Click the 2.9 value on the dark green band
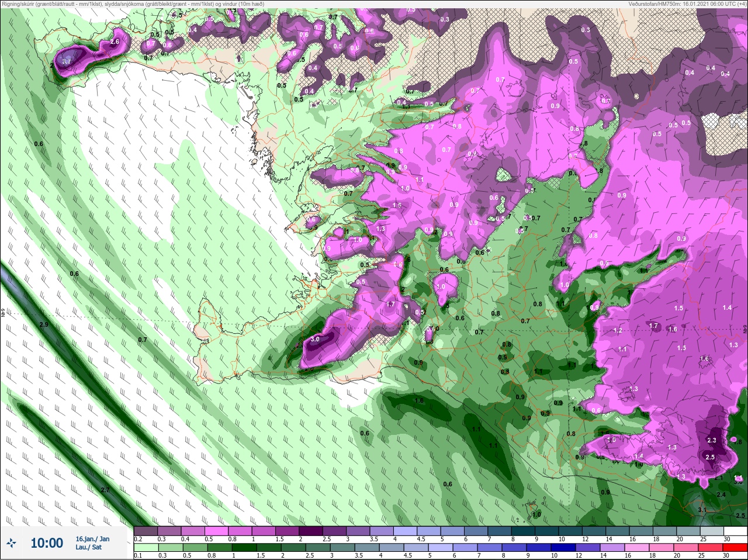Screen dimensions: 748x560 [x=44, y=324]
